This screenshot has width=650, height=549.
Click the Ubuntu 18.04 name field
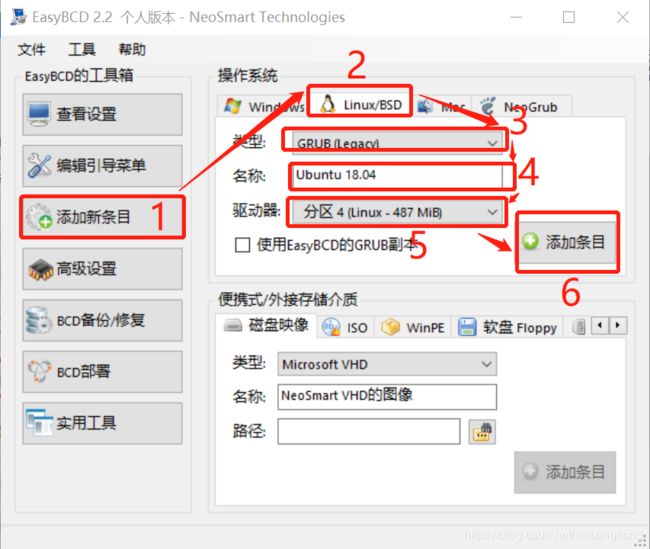point(398,175)
